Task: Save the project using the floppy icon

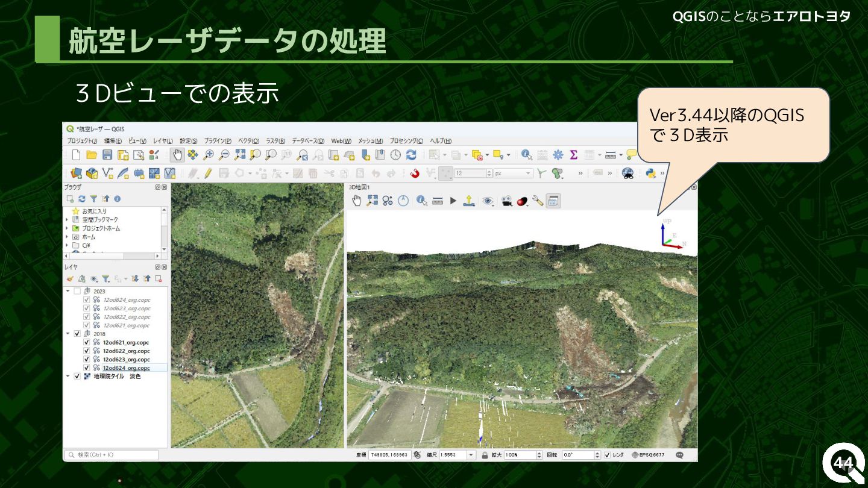Action: click(x=107, y=155)
